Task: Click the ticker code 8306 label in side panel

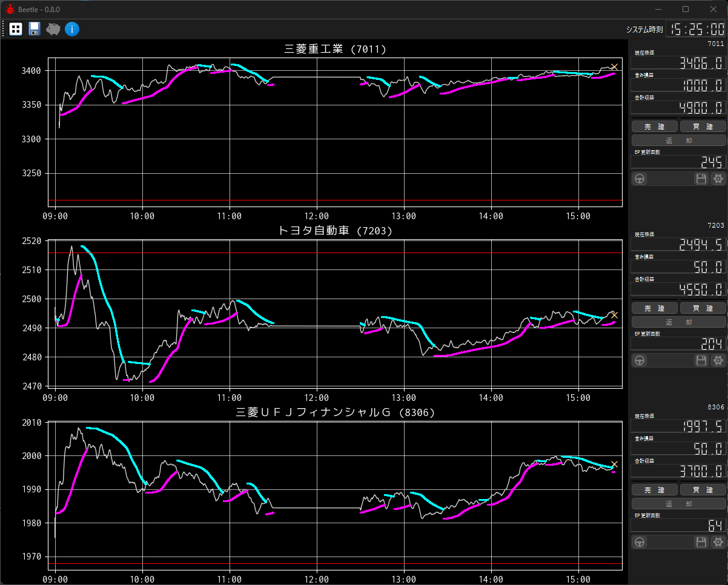Action: (x=715, y=407)
